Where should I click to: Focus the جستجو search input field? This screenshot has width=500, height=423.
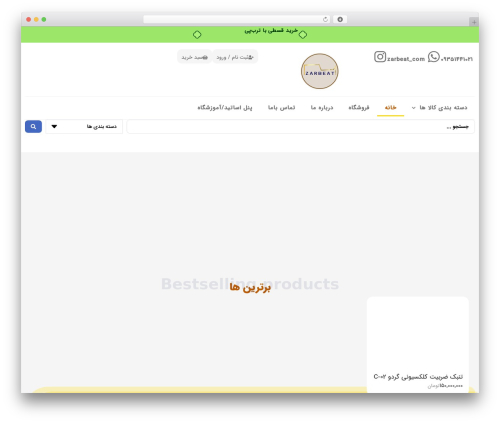(300, 127)
